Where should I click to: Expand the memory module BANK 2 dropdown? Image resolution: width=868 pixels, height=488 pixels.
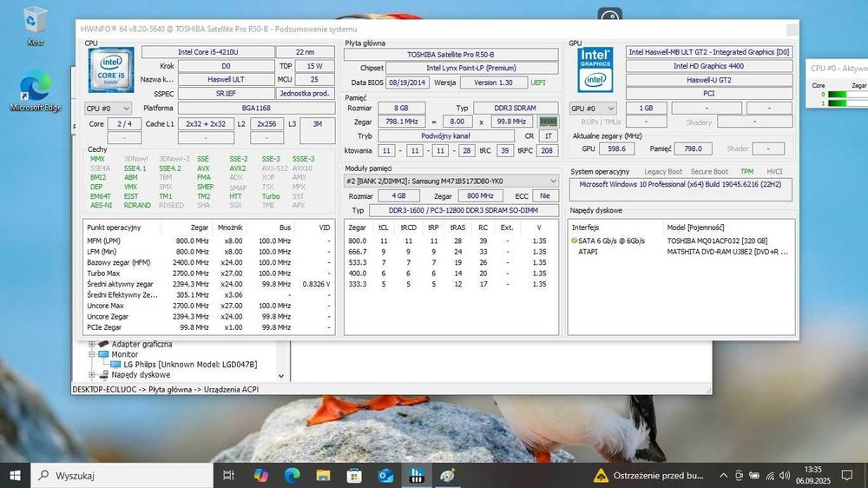(450, 181)
